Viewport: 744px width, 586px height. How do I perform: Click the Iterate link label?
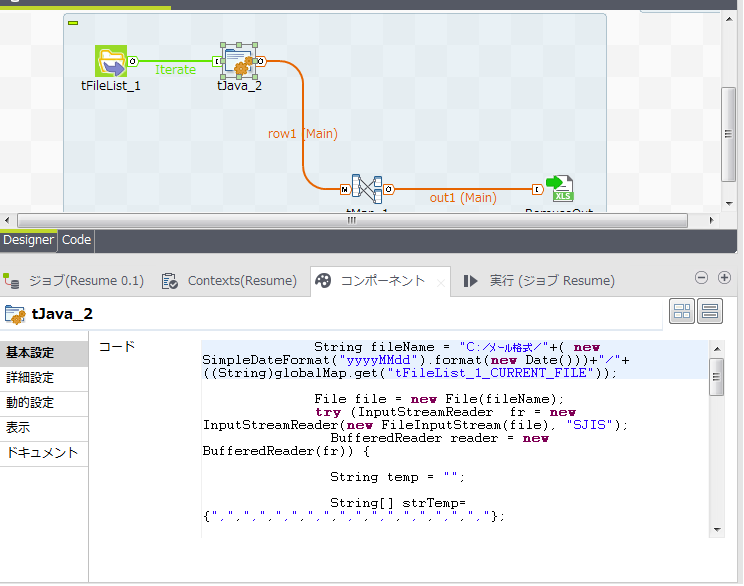pyautogui.click(x=176, y=70)
